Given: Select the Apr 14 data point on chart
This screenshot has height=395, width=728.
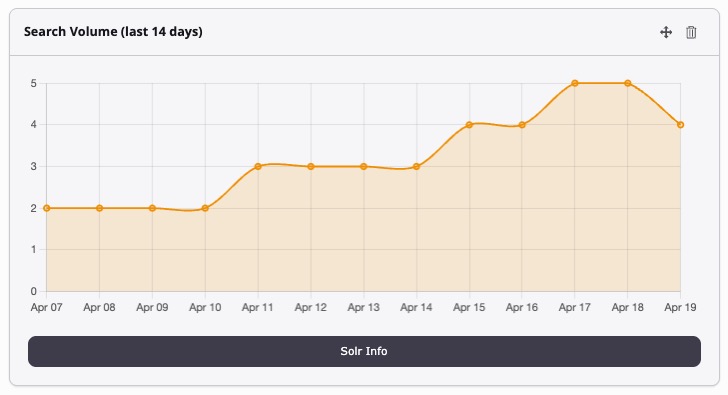Looking at the screenshot, I should click(416, 166).
